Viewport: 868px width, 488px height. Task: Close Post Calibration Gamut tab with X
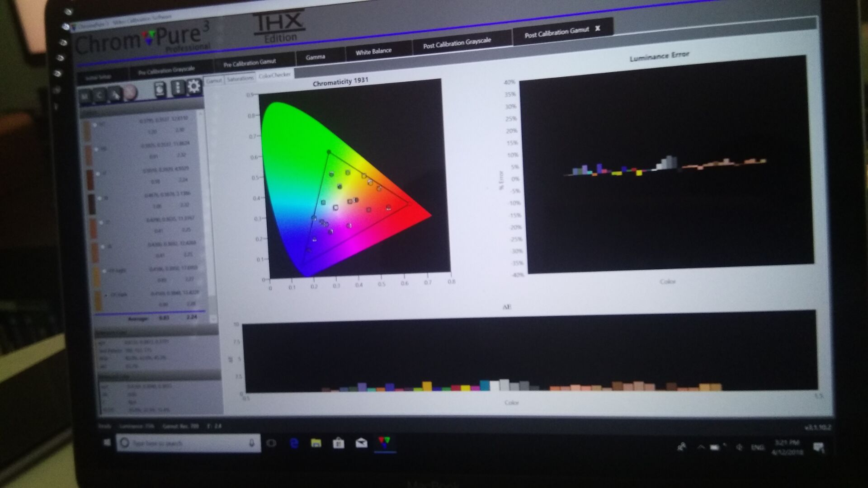[598, 28]
